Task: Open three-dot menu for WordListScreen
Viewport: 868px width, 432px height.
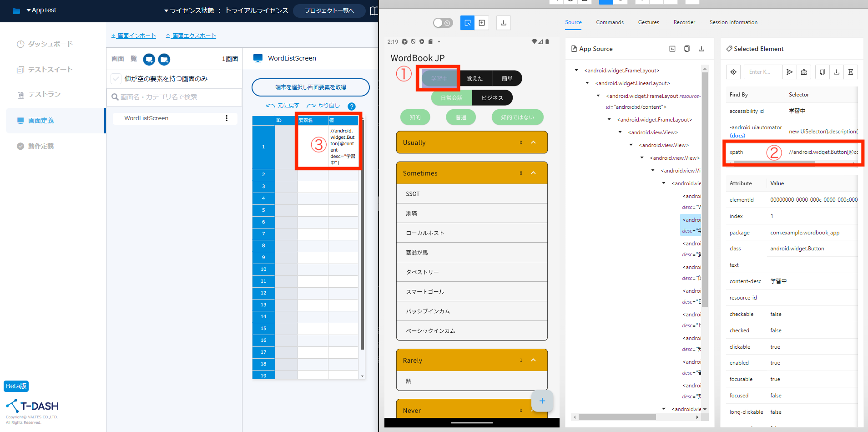Action: pos(227,118)
